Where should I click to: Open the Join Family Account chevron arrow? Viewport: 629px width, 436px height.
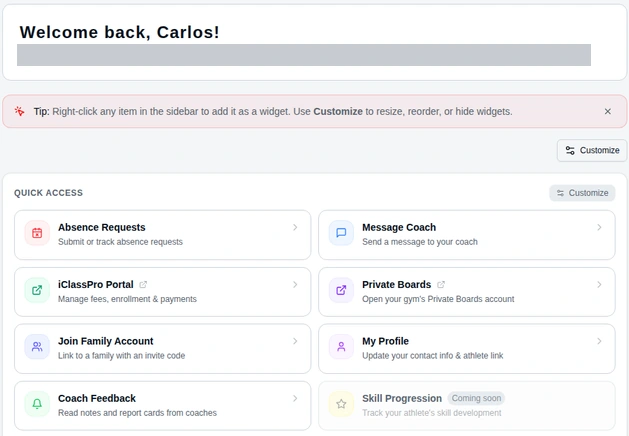point(295,341)
